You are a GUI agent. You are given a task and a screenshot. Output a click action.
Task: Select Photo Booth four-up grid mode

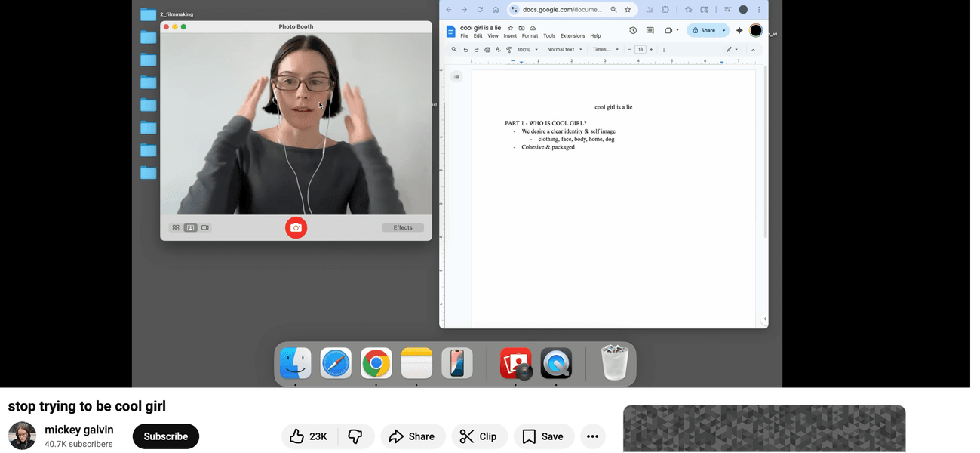coord(176,227)
